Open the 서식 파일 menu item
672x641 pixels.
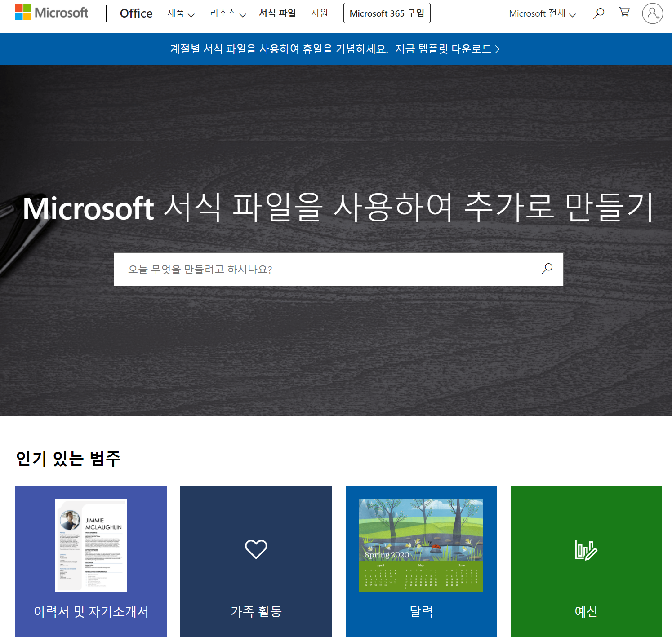pyautogui.click(x=277, y=13)
